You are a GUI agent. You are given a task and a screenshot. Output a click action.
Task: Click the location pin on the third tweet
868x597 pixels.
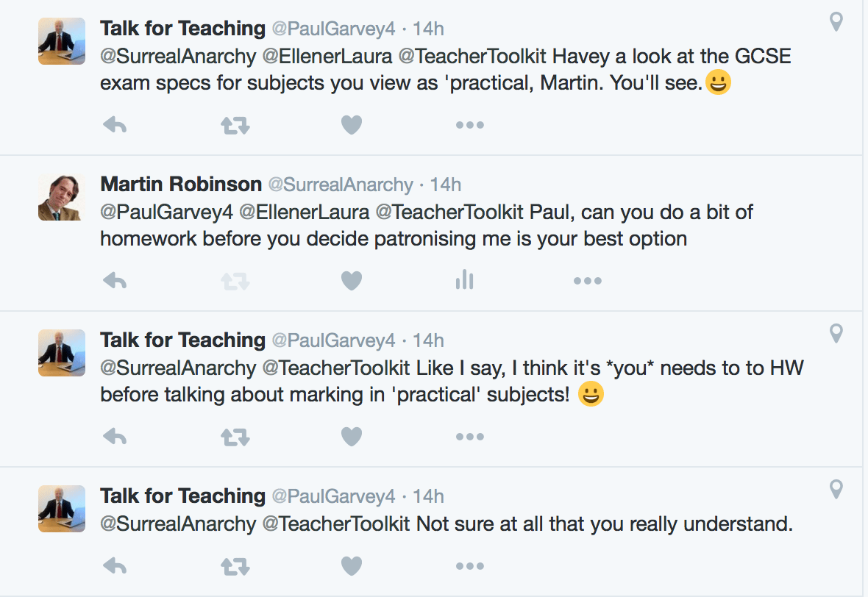(x=836, y=334)
